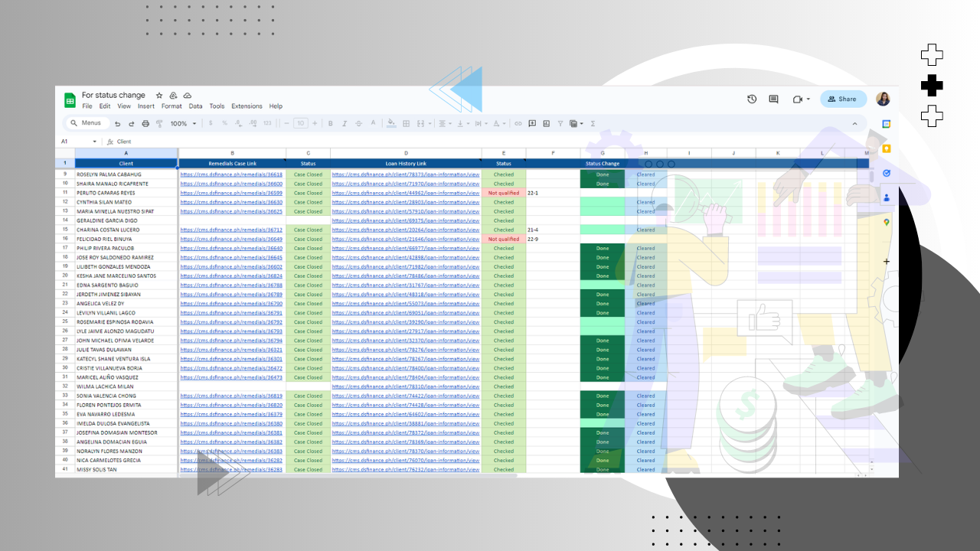Image resolution: width=980 pixels, height=551 pixels.
Task: Open Google Keep in the side panel
Action: point(887,148)
